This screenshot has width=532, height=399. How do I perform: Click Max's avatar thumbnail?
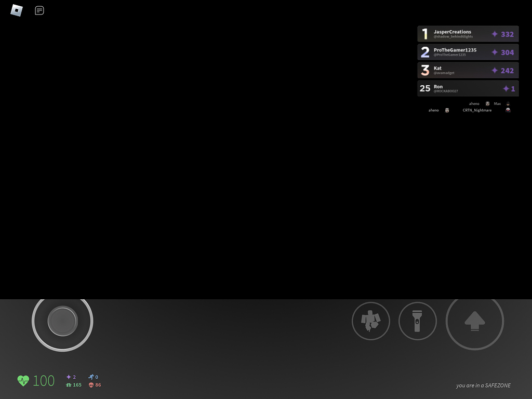[508, 103]
